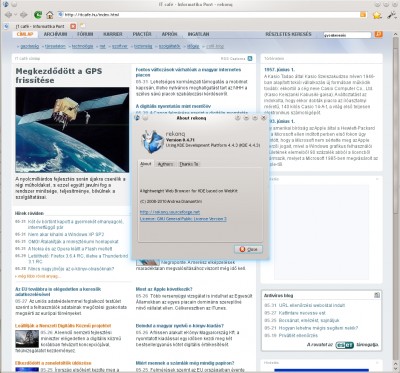Reload the page with the green refresh icon
Viewport: 400px width, 373px height.
coord(38,15)
